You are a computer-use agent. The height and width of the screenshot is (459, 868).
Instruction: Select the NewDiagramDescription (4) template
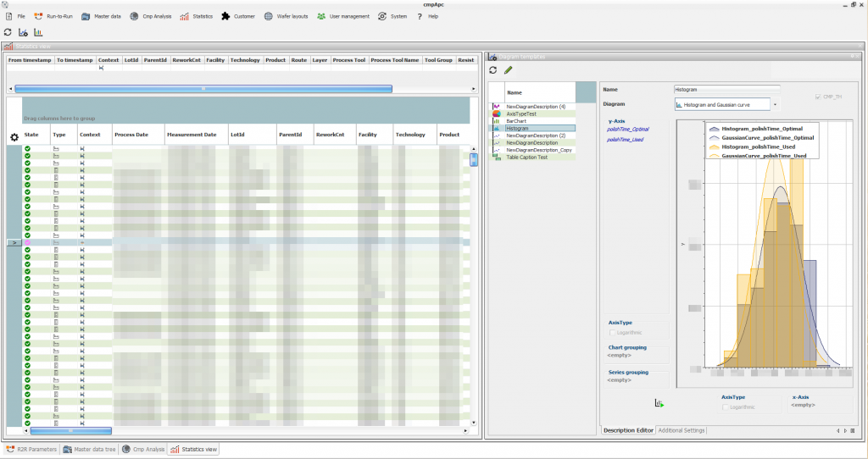click(536, 106)
